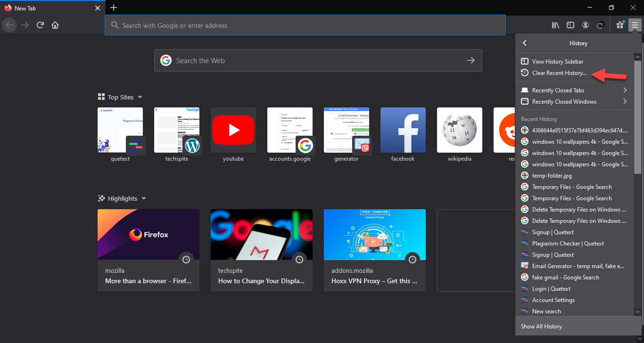Screen dimensions: 644x343
Task: Click the reload page icon
Action: [41, 25]
